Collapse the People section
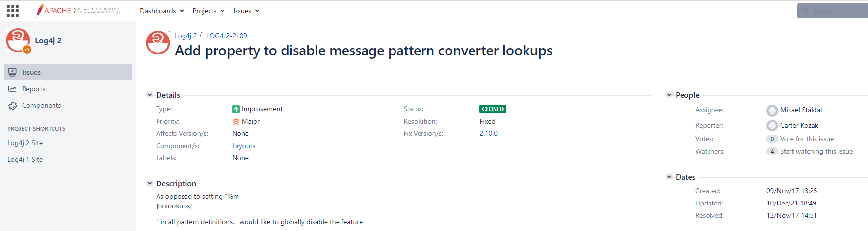This screenshot has width=868, height=231. tap(669, 95)
